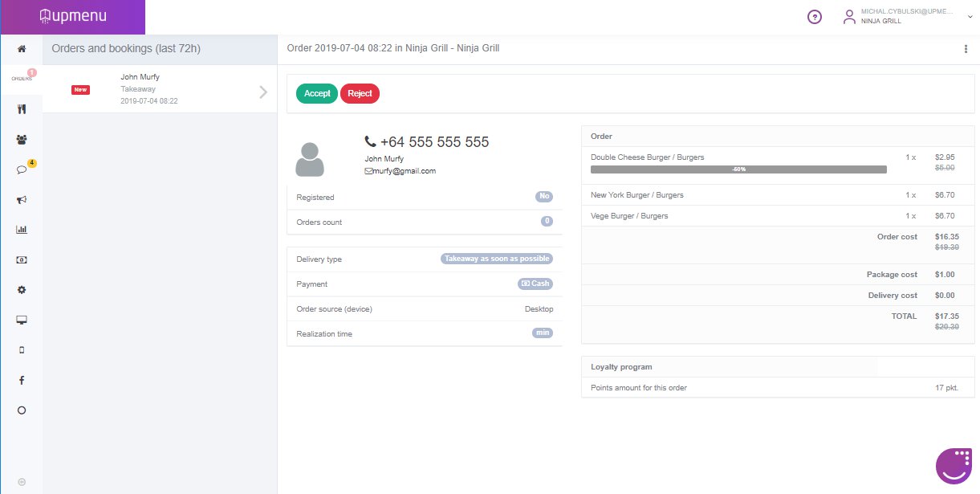Accept the order

317,93
